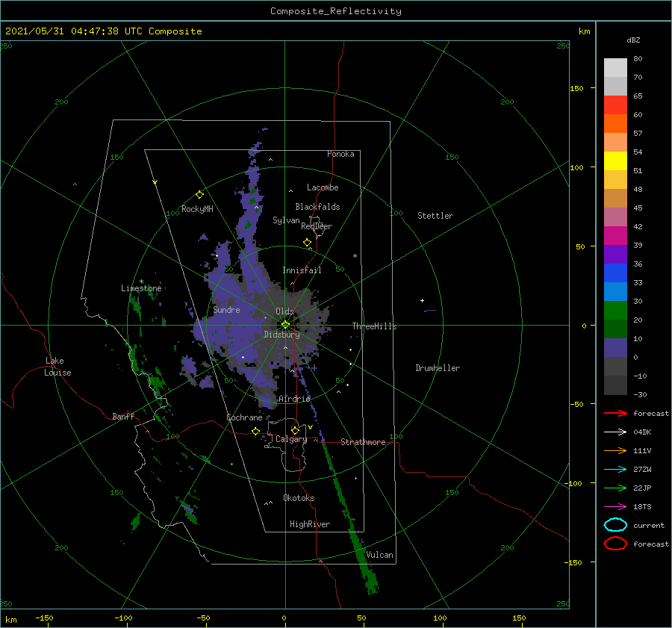The width and height of the screenshot is (672, 628).
Task: Click the Banff label on map
Action: (x=123, y=417)
